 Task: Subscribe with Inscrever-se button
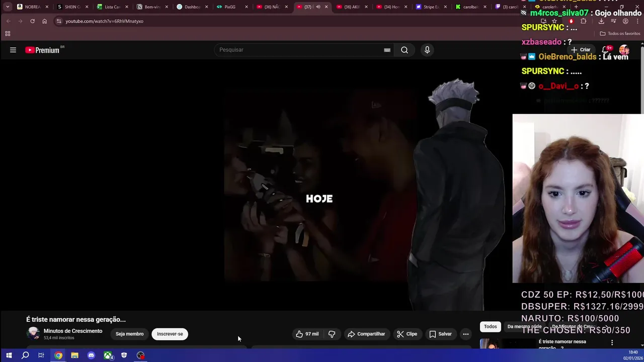(x=170, y=334)
